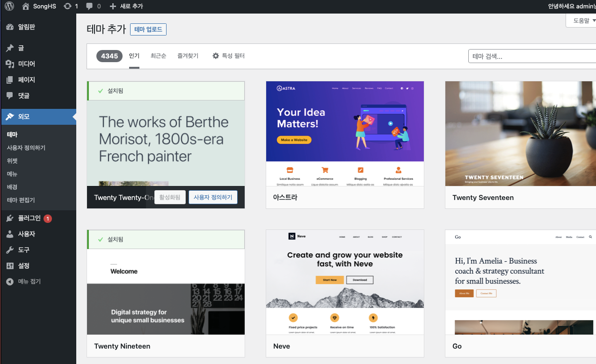Click the Twenty Seventeen theme name
Image resolution: width=596 pixels, height=364 pixels.
(483, 198)
